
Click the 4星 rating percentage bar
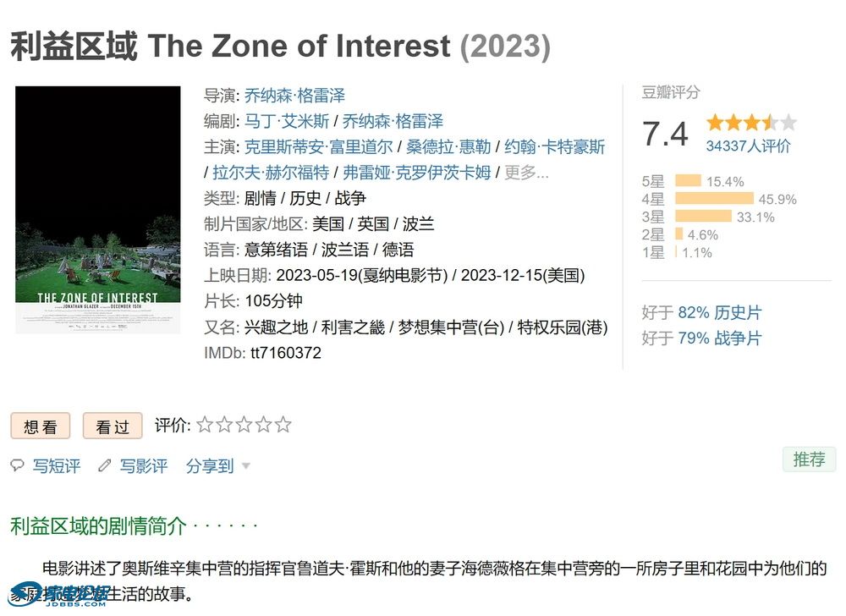pos(714,199)
